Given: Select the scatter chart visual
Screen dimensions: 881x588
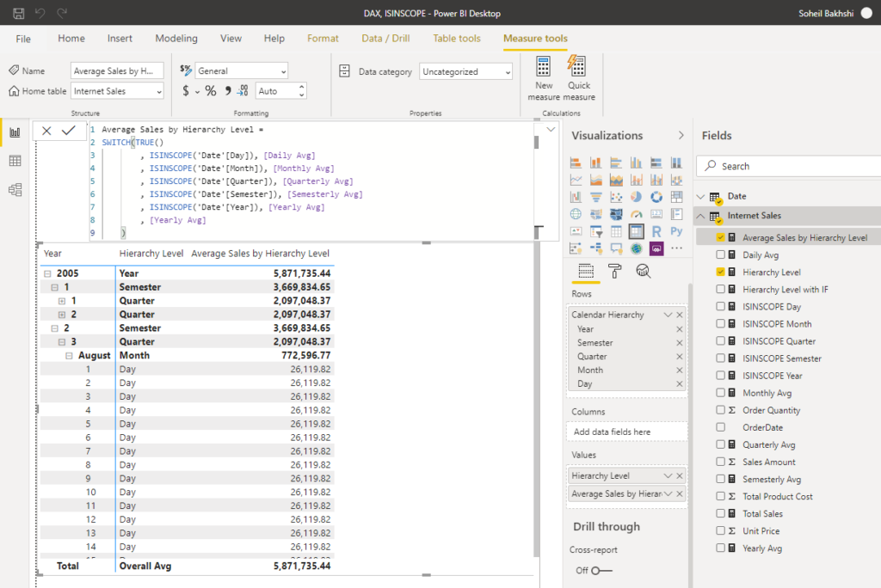Looking at the screenshot, I should point(616,197).
